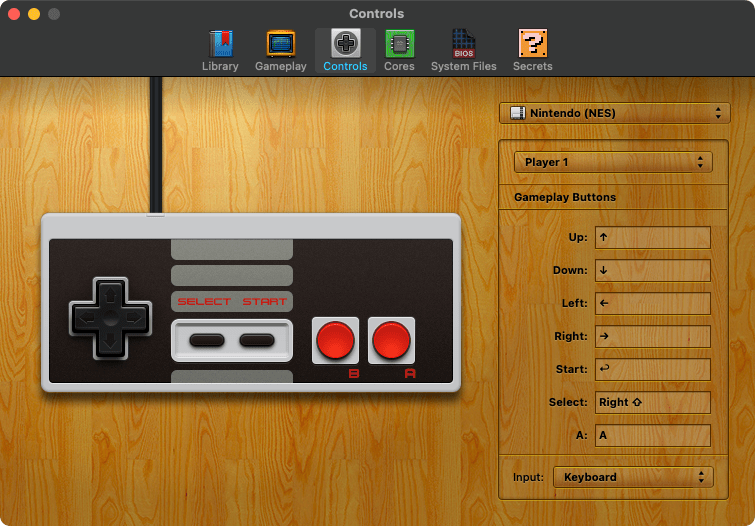Edit the Left key binding field
The height and width of the screenshot is (526, 755).
point(652,303)
